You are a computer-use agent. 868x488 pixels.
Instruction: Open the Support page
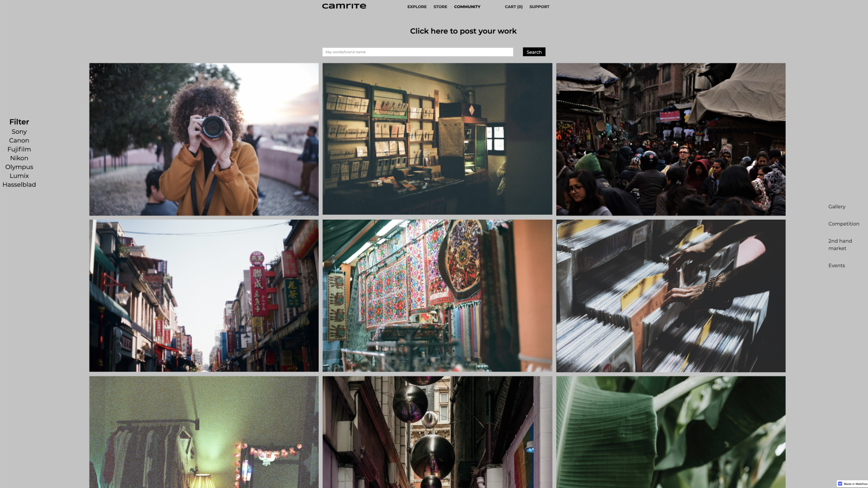539,7
